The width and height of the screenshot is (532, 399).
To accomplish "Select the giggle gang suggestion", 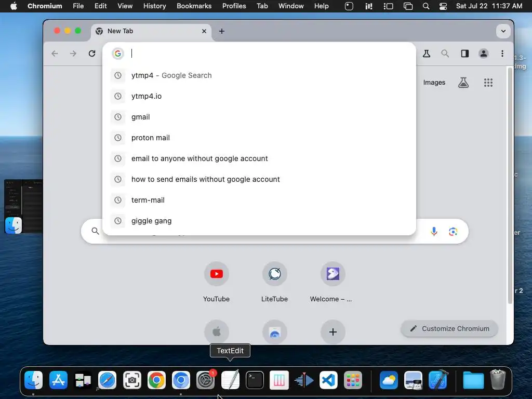I will [x=259, y=221].
